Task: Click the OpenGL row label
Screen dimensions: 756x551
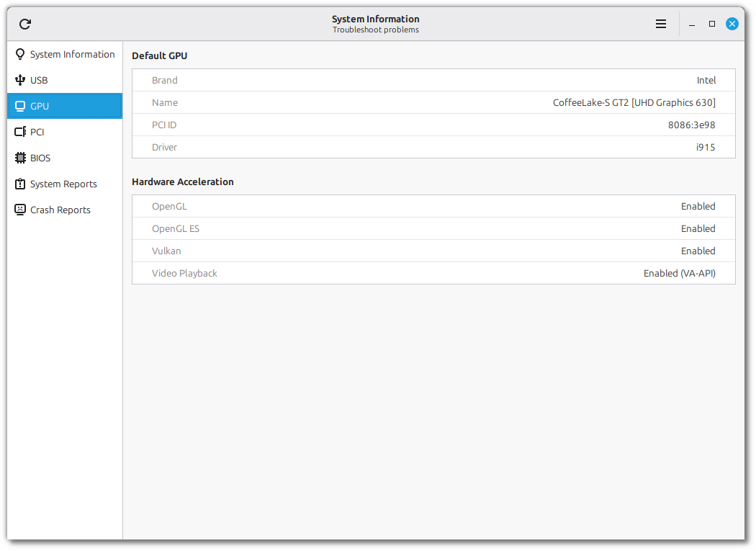Action: click(169, 206)
